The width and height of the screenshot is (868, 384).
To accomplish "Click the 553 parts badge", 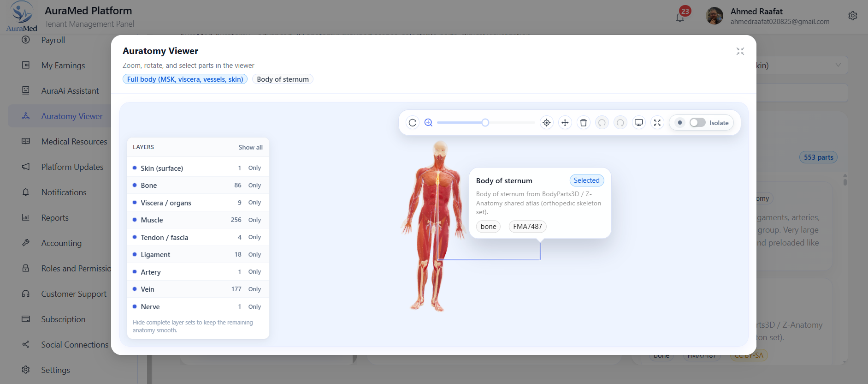I will point(818,157).
